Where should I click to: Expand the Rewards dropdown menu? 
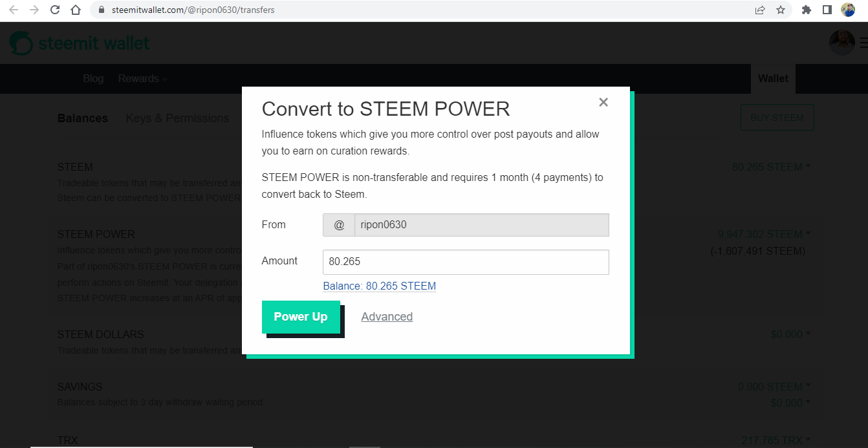coord(143,78)
